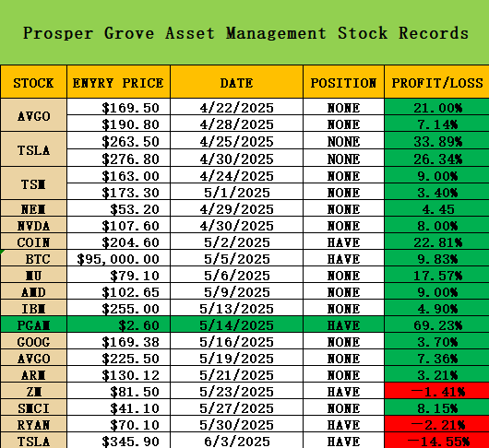Select profit cell 8.00%
Image resolution: width=489 pixels, height=448 pixels.
coord(437,225)
